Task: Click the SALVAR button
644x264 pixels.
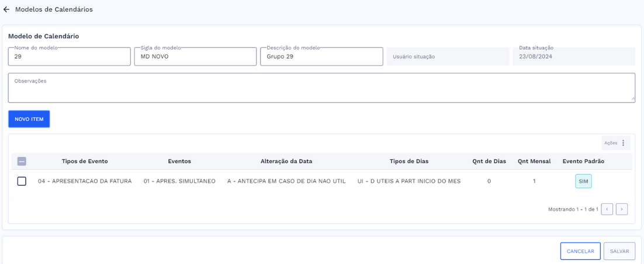Action: click(x=619, y=251)
